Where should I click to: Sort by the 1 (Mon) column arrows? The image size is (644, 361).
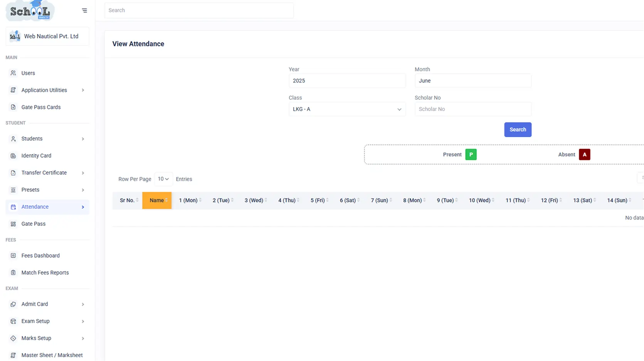[x=200, y=200]
